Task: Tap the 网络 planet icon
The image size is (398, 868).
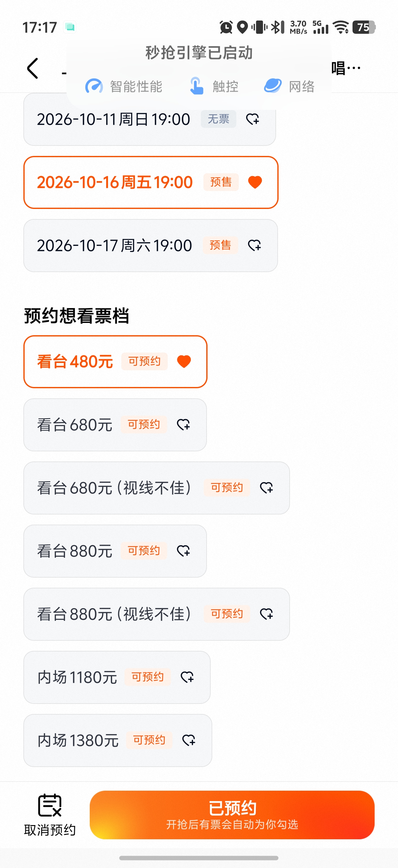Action: [273, 86]
